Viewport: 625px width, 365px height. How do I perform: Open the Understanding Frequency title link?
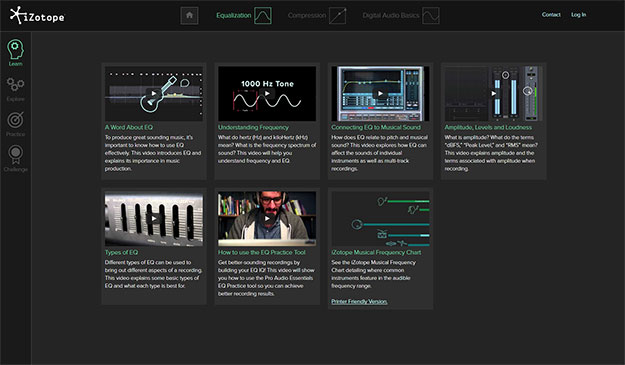pos(253,127)
